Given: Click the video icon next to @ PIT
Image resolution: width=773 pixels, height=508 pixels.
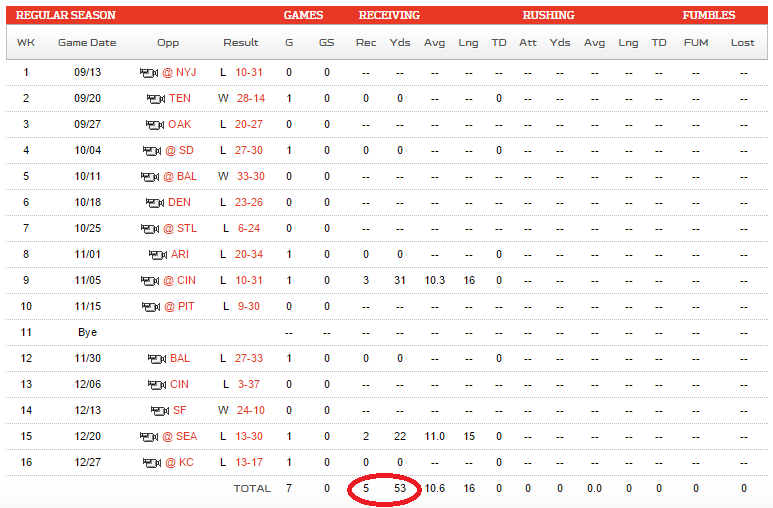Looking at the screenshot, I should pos(150,306).
